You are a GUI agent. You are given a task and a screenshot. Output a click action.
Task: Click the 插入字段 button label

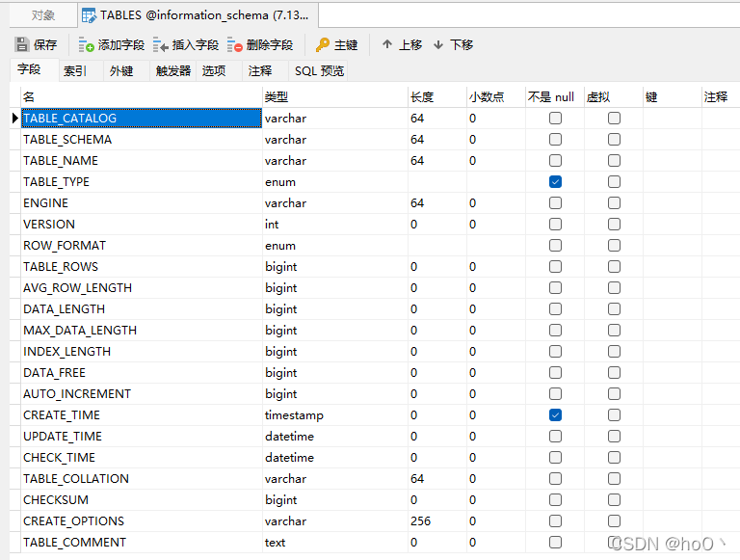196,45
